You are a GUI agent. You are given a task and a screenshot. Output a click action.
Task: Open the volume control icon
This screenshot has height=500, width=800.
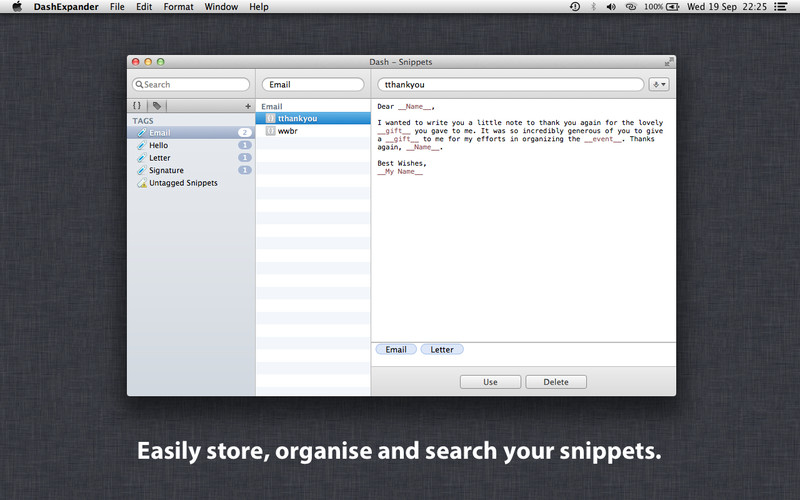[611, 7]
